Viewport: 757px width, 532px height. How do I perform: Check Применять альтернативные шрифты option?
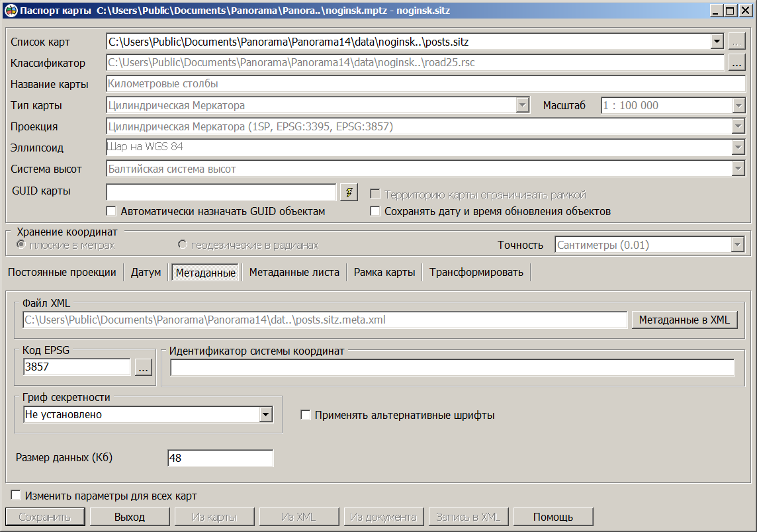coord(306,416)
